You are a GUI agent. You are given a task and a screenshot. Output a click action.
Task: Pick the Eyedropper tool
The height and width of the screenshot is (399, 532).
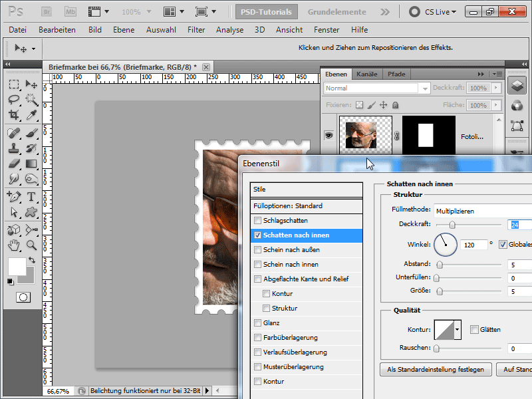(x=31, y=116)
